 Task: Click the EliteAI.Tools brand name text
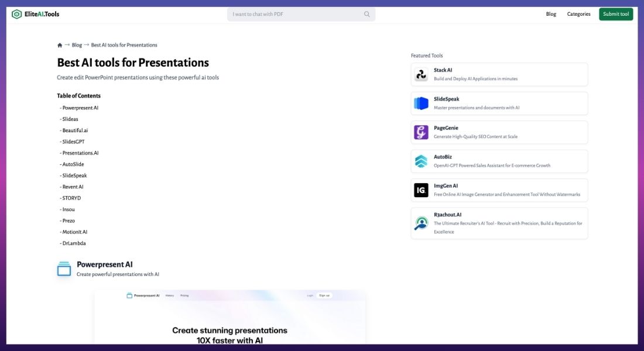coord(42,14)
